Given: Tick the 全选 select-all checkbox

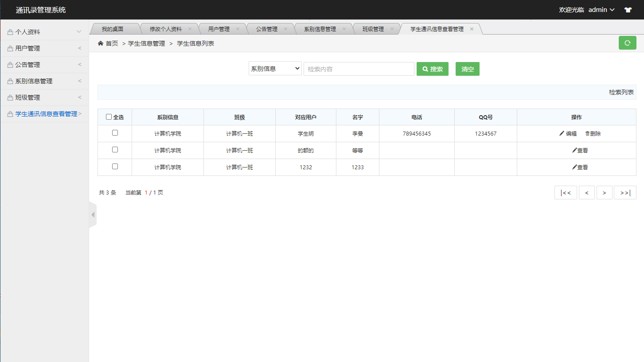Looking at the screenshot, I should [109, 117].
